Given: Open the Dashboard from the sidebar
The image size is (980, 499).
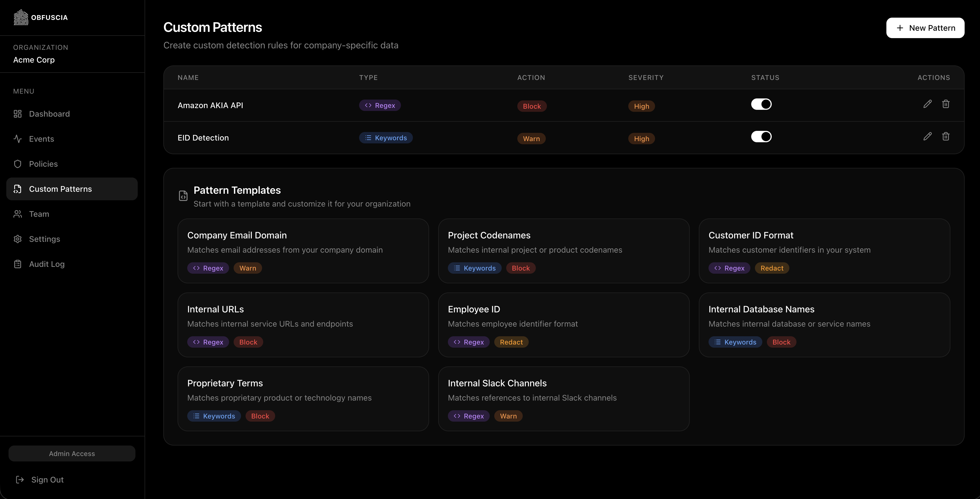Looking at the screenshot, I should click(x=49, y=114).
